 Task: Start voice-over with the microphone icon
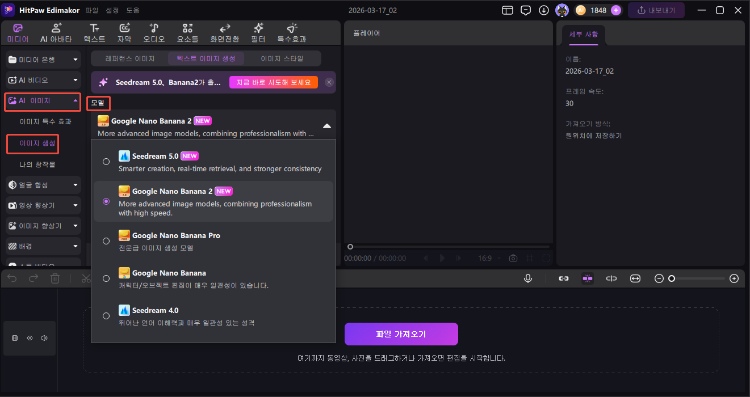[x=528, y=278]
